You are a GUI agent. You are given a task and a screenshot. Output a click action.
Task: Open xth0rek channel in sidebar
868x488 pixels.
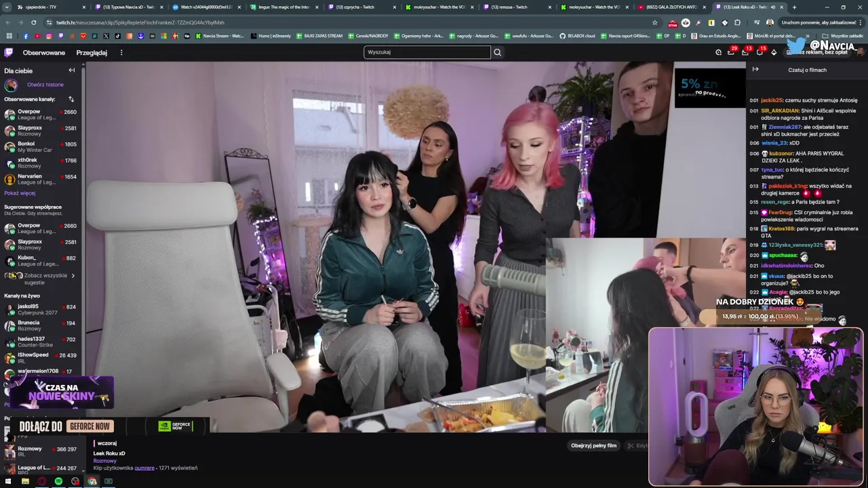(41, 163)
